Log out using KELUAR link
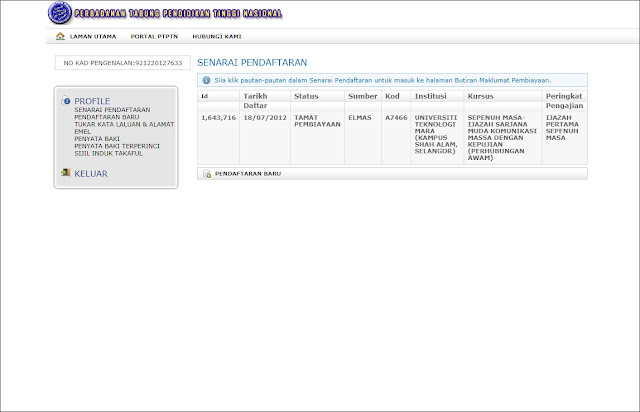Screen dimensions: 640x412 (91, 174)
